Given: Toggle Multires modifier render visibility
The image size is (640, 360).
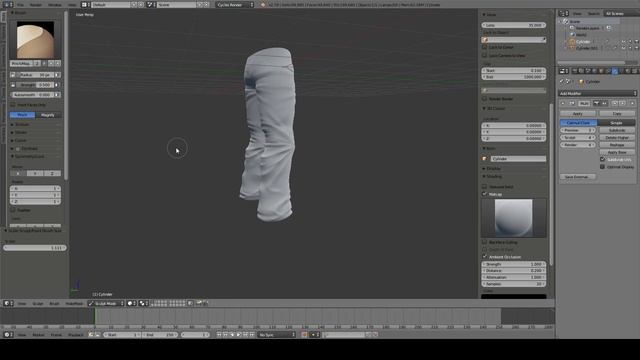Looking at the screenshot, I should [x=596, y=103].
